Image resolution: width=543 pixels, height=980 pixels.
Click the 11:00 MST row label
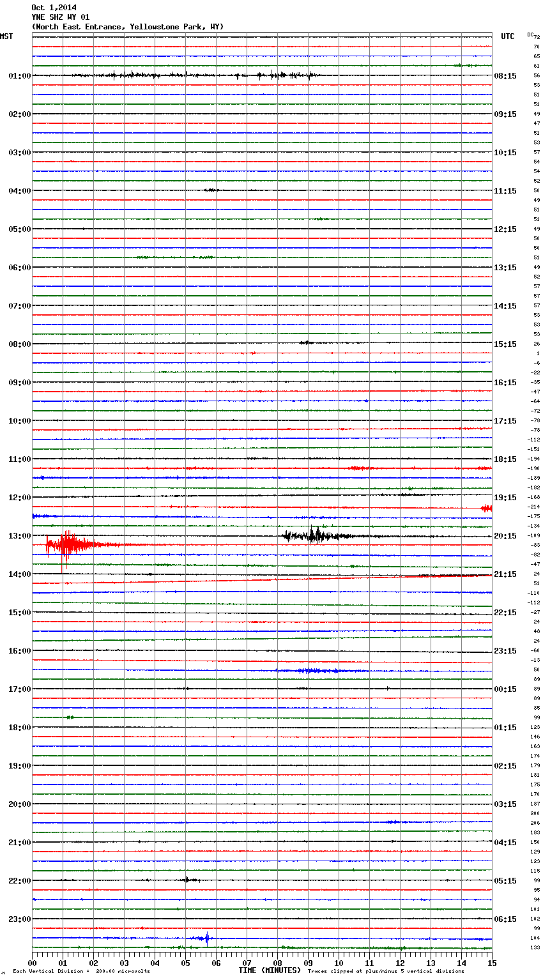(20, 459)
